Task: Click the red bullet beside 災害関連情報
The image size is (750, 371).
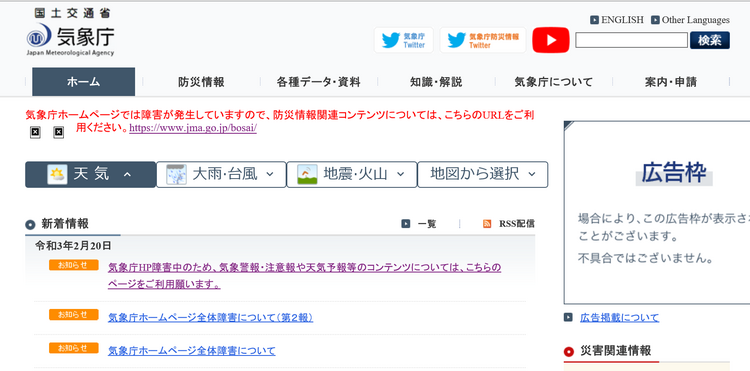Action: pyautogui.click(x=569, y=352)
